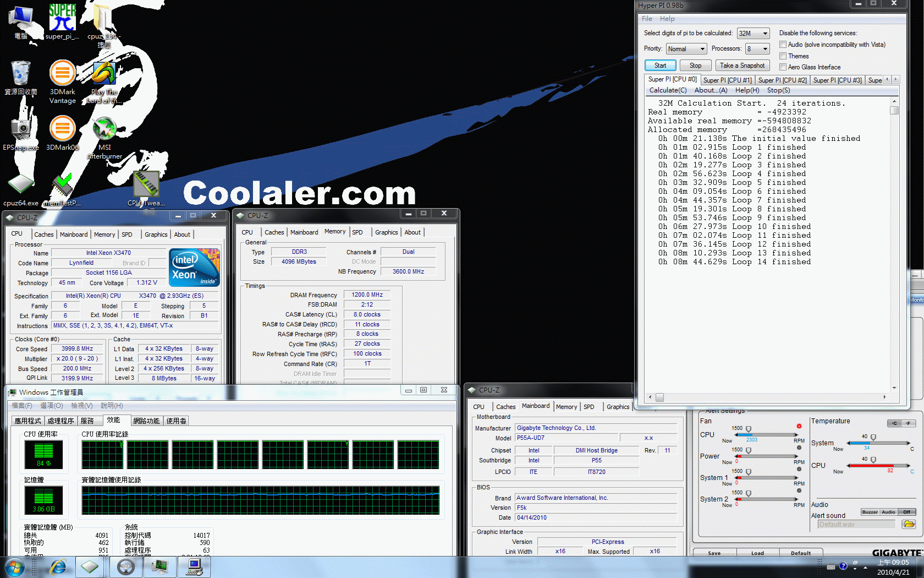924x578 pixels.
Task: Click the blue help tray icon
Action: point(843,566)
